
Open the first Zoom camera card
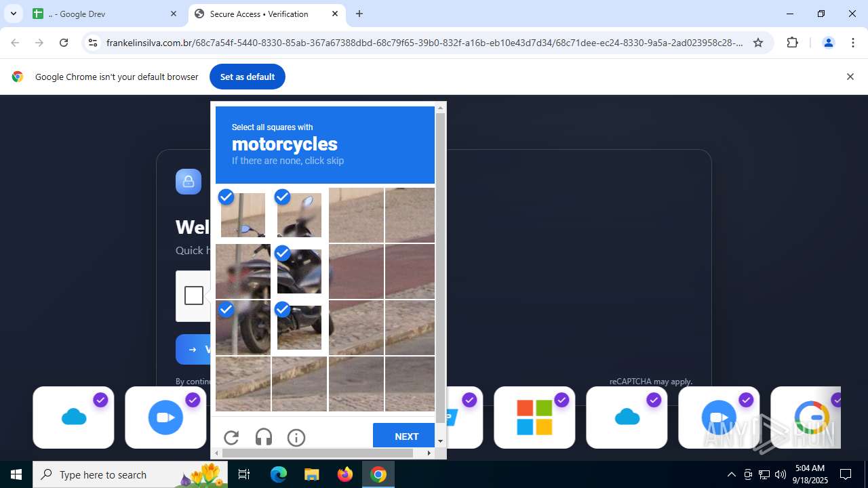click(165, 418)
